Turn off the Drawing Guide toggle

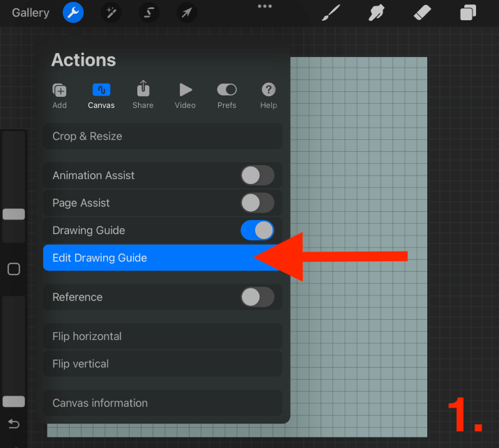257,231
